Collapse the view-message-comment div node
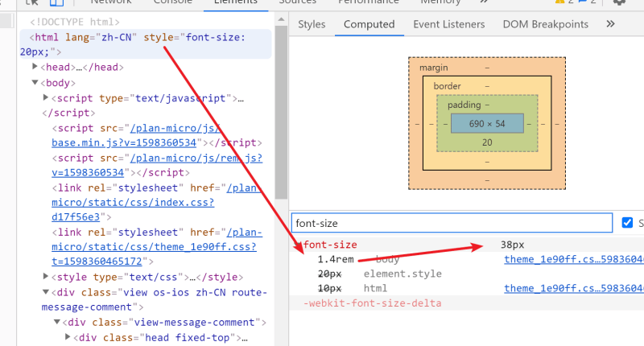This screenshot has width=644, height=346. click(57, 322)
